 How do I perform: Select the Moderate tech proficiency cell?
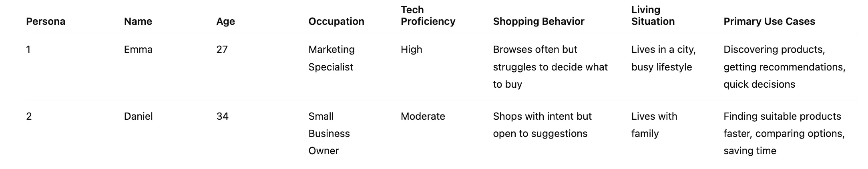(x=422, y=117)
